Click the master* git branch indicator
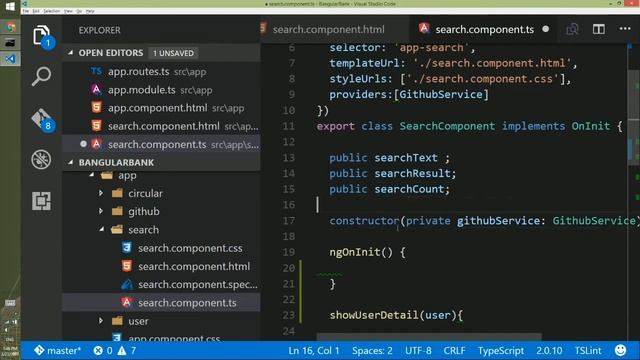The image size is (640, 360). tap(58, 351)
